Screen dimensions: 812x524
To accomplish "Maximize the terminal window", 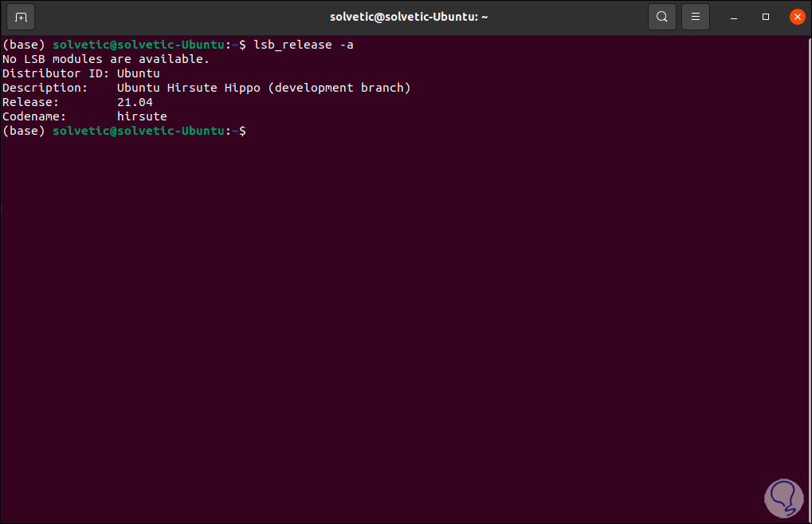I will (766, 17).
